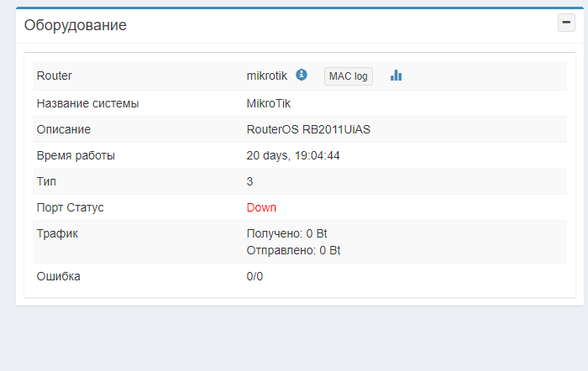The width and height of the screenshot is (588, 371).
Task: Click the Время работы label
Action: pos(76,155)
